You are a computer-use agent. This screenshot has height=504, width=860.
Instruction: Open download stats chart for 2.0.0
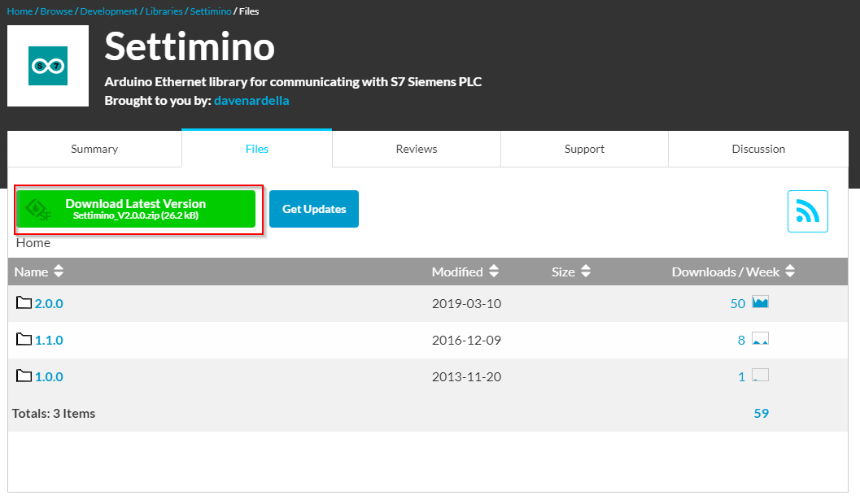tap(760, 302)
